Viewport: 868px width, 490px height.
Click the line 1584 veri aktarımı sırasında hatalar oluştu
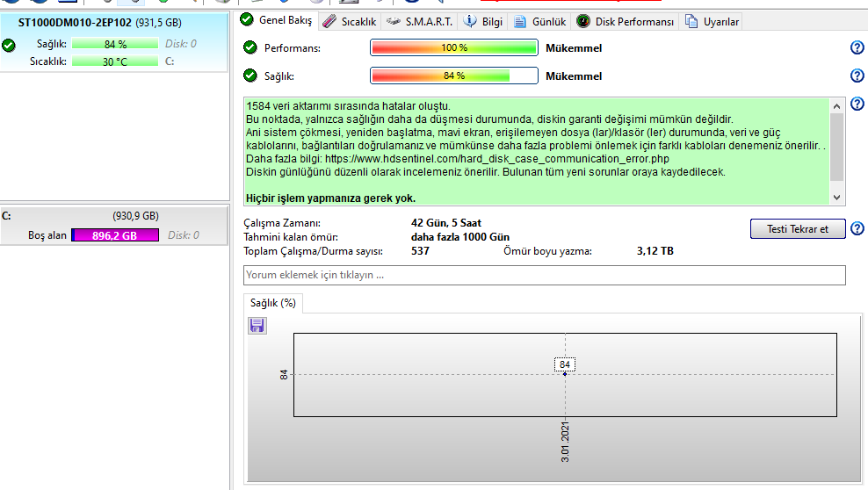[x=348, y=105]
